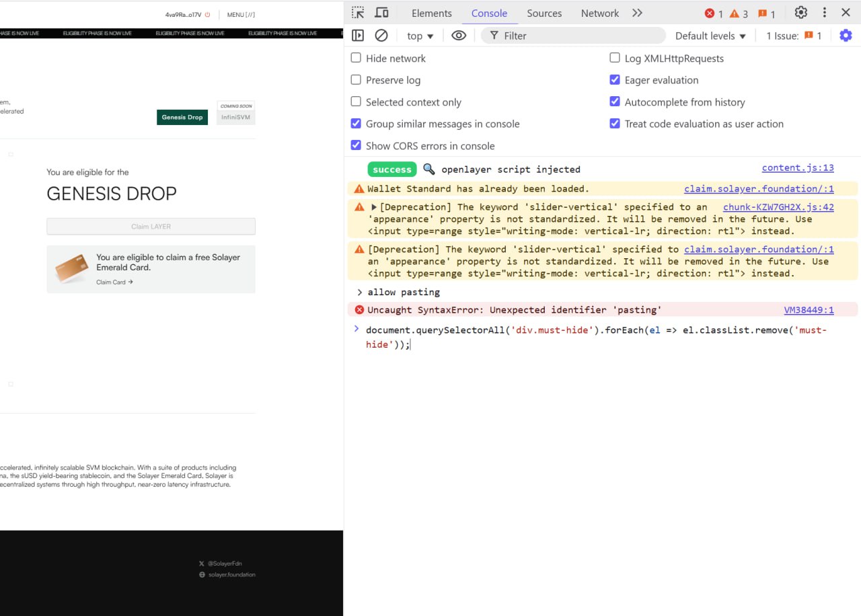Click the 'Uncaught SyntaxError' error message text
This screenshot has height=616, width=861.
[x=515, y=310]
